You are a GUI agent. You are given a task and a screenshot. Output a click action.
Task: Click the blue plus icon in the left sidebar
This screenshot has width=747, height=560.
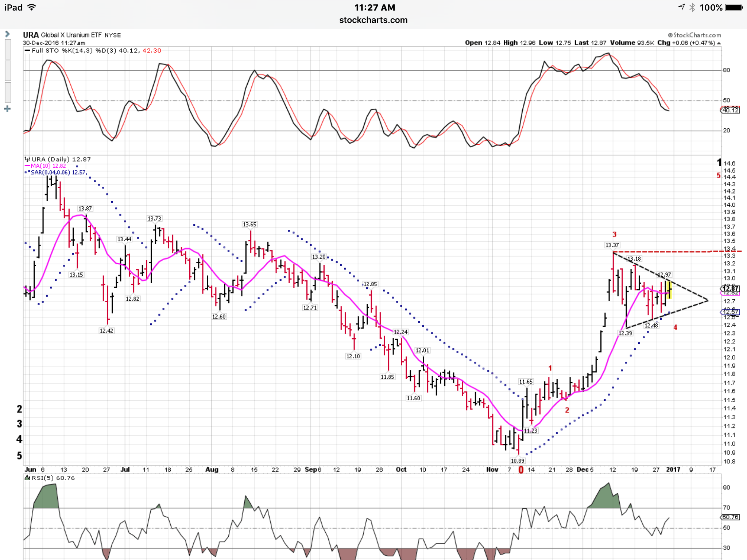tap(7, 109)
